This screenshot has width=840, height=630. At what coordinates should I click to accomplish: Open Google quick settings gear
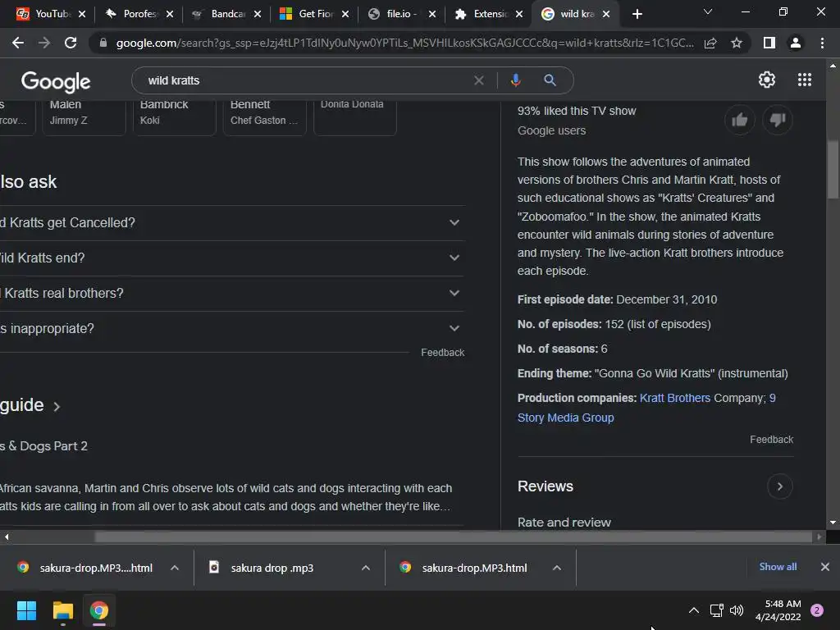click(x=767, y=80)
